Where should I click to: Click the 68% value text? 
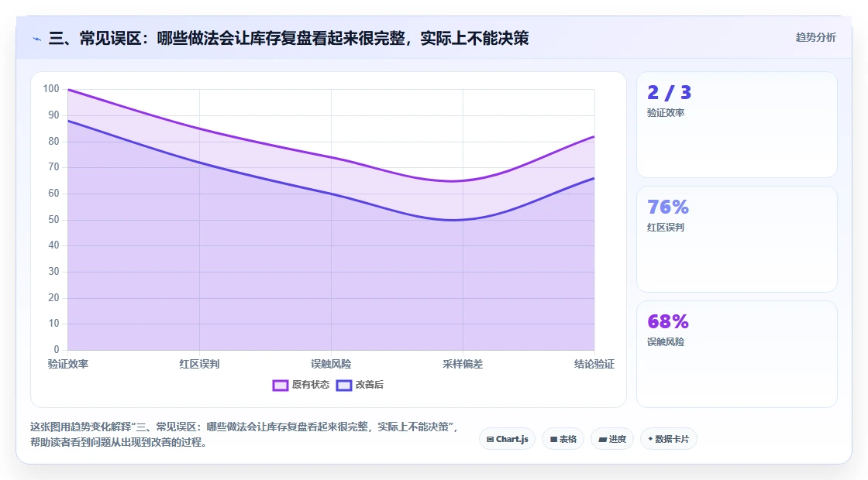[668, 321]
